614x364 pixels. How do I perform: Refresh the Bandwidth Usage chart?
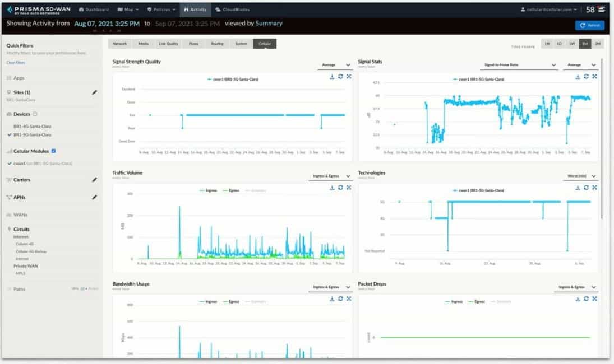pos(340,298)
